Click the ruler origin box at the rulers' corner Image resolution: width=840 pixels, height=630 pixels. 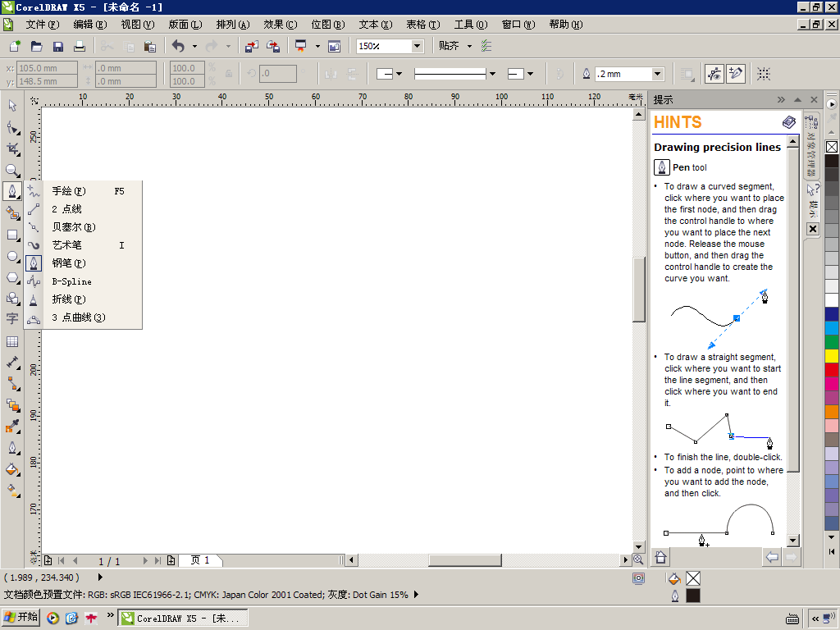point(34,100)
